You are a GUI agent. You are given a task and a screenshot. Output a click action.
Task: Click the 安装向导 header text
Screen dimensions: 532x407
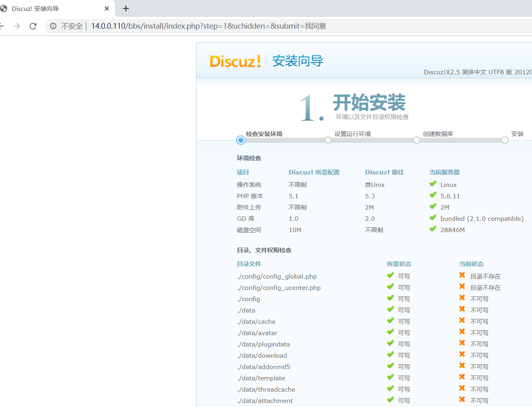coord(298,61)
